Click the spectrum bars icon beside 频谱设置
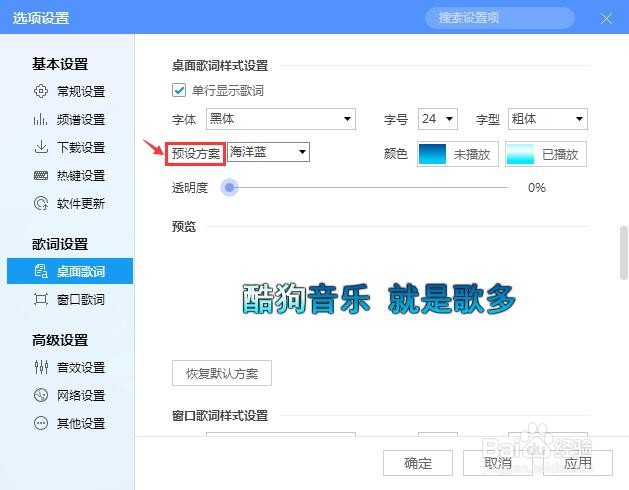 (x=41, y=120)
